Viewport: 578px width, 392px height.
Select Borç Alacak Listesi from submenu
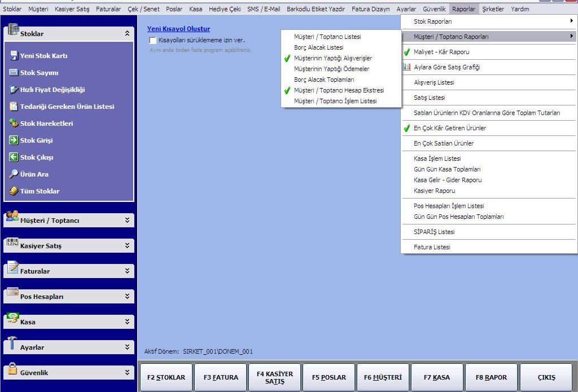[x=318, y=47]
